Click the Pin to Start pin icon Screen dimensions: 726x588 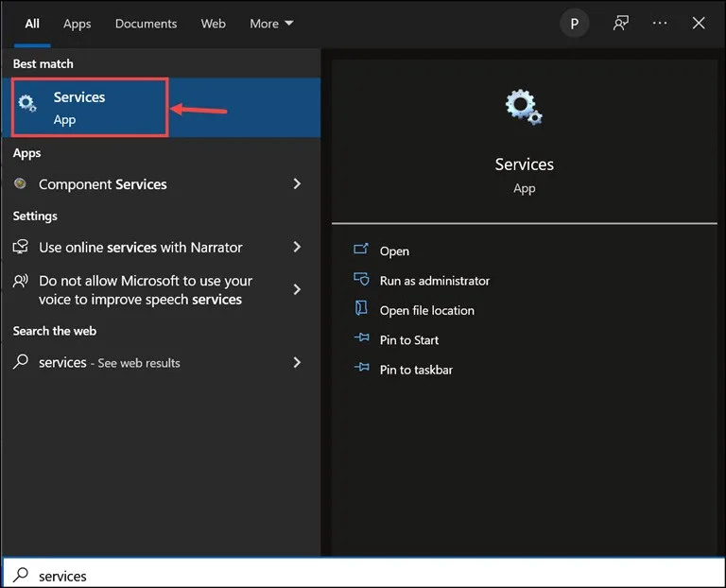pyautogui.click(x=362, y=337)
